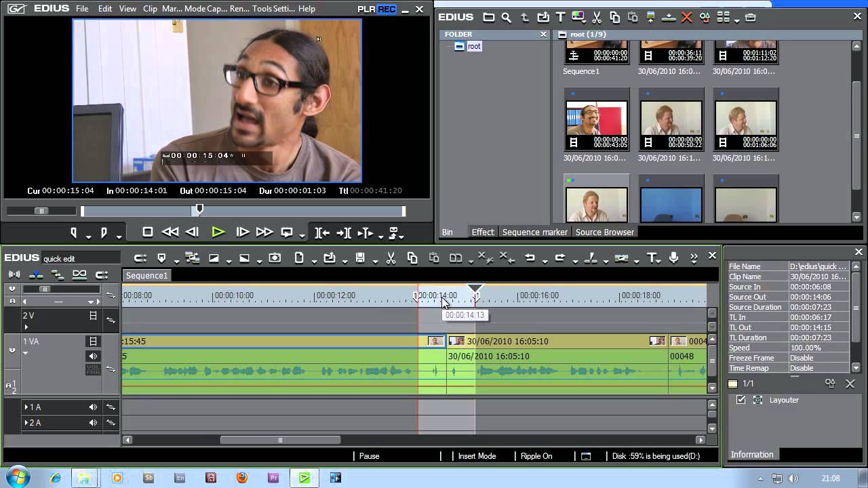The height and width of the screenshot is (488, 868).
Task: Mute the 1 A audio track
Action: click(93, 407)
